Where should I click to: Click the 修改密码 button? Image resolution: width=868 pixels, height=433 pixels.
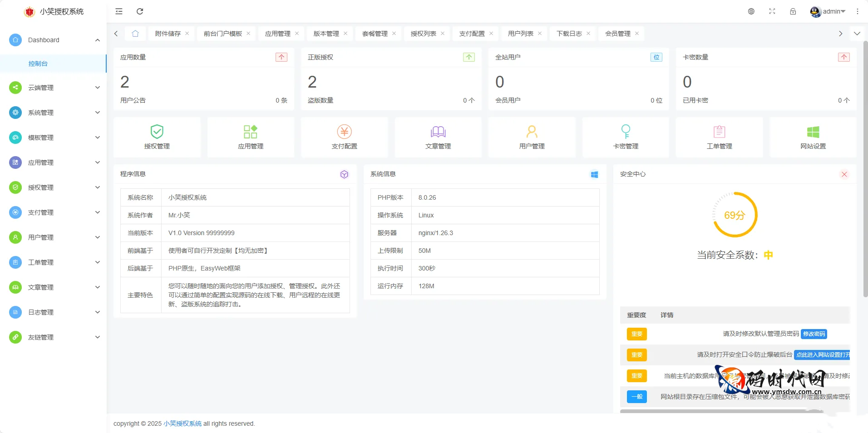[814, 334]
